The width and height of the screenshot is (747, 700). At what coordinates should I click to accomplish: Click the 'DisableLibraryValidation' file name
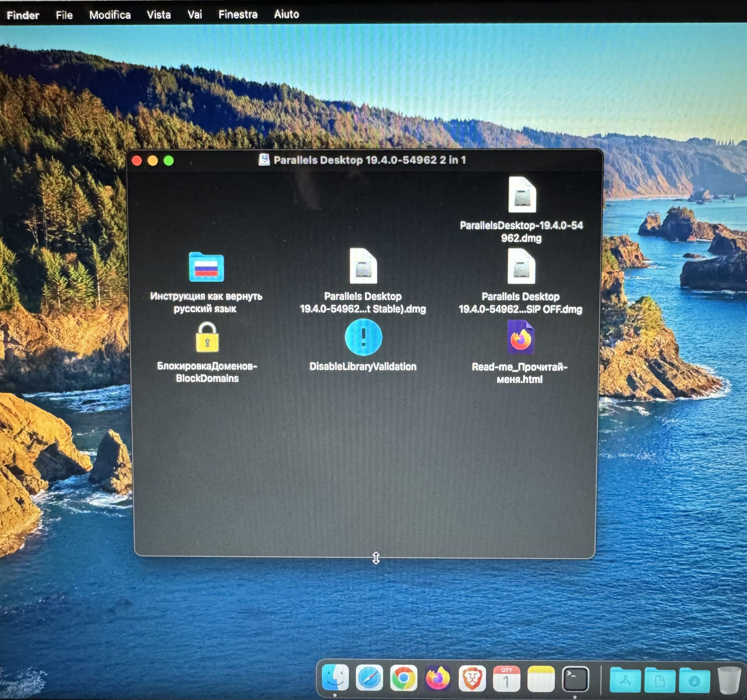click(x=363, y=367)
